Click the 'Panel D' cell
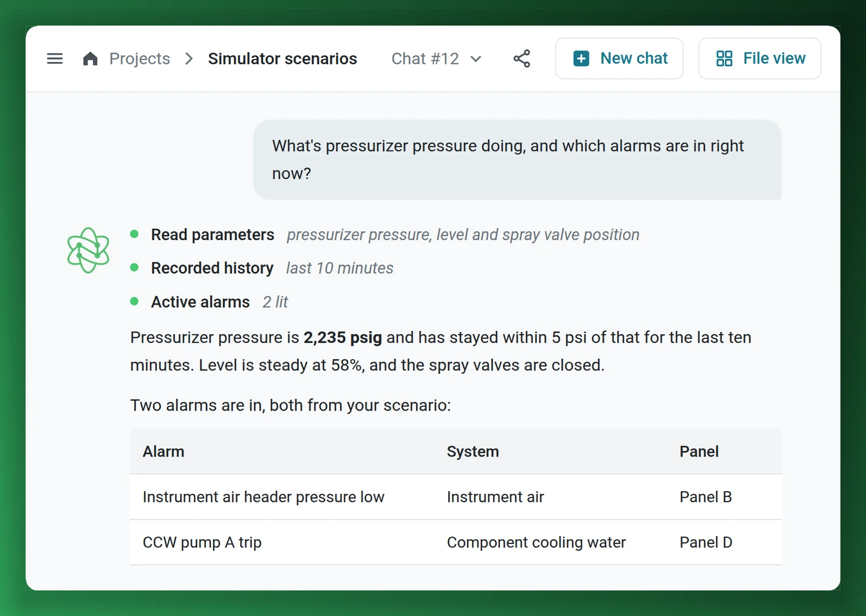Screen dimensions: 866x616 pyautogui.click(x=706, y=542)
